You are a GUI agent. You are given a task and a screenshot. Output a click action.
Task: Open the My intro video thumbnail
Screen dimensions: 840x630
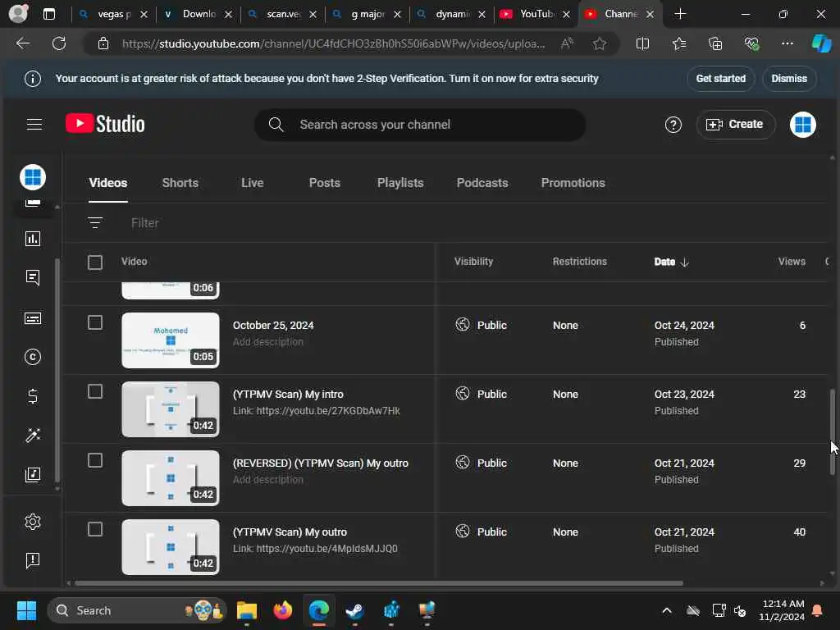point(171,409)
